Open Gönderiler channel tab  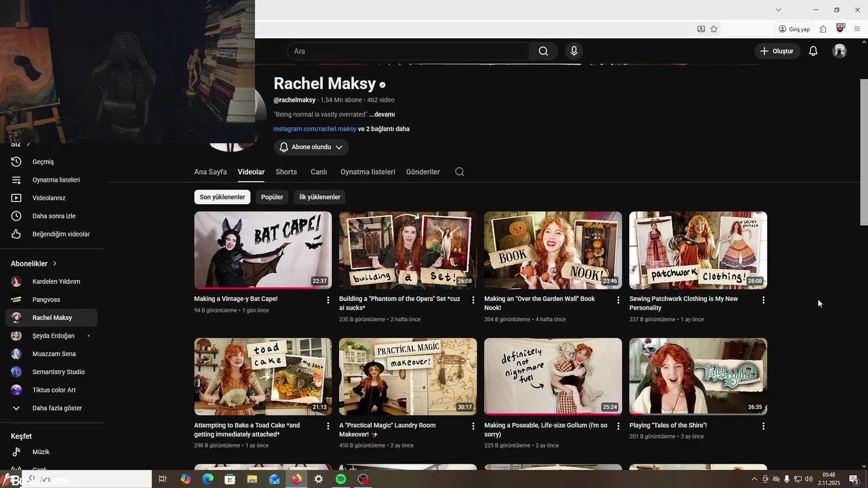tap(423, 172)
